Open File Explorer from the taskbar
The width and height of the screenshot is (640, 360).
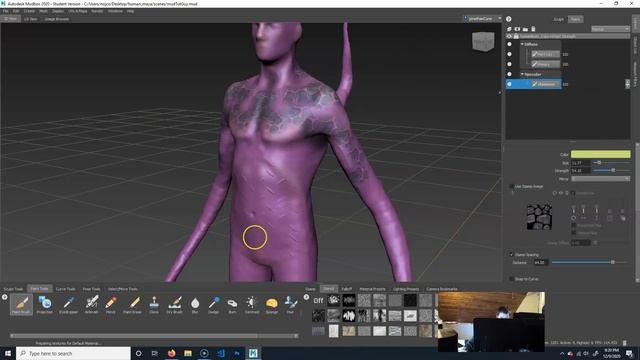tap(188, 353)
